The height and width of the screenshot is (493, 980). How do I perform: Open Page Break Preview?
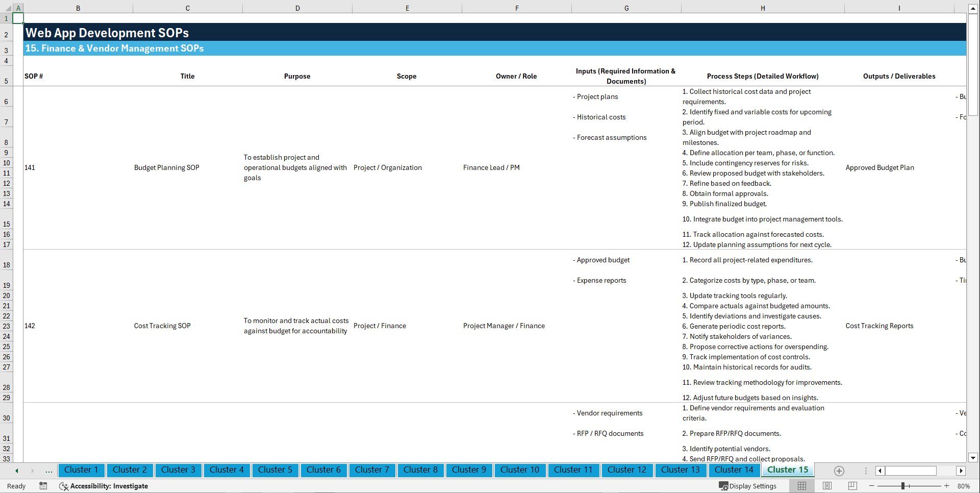(851, 486)
